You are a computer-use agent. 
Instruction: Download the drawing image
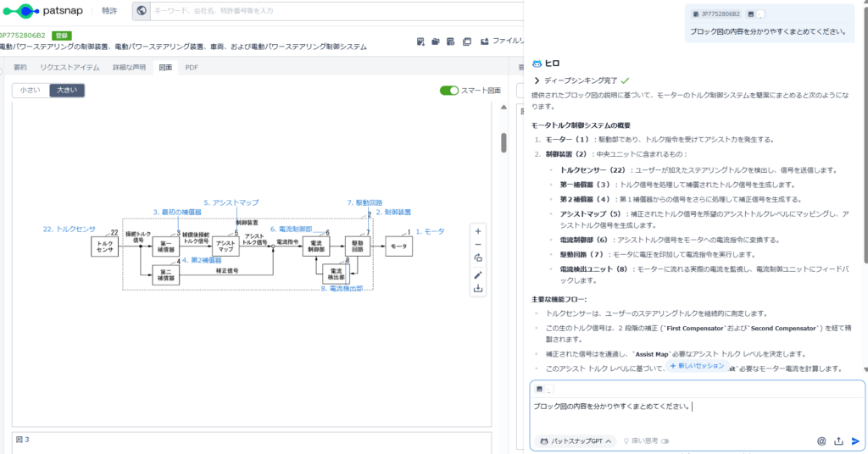[x=478, y=288]
